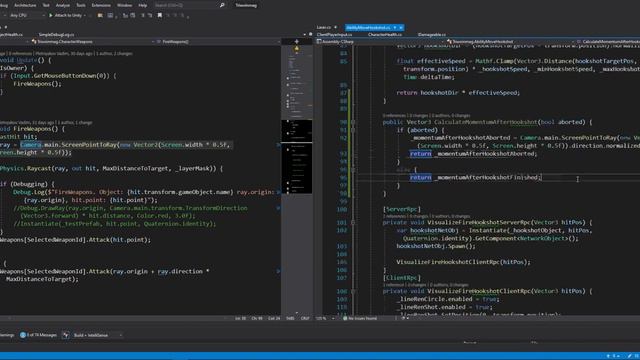The image size is (640, 360).
Task: Click the Camera identifier highlighted in left editor
Action: click(x=31, y=144)
